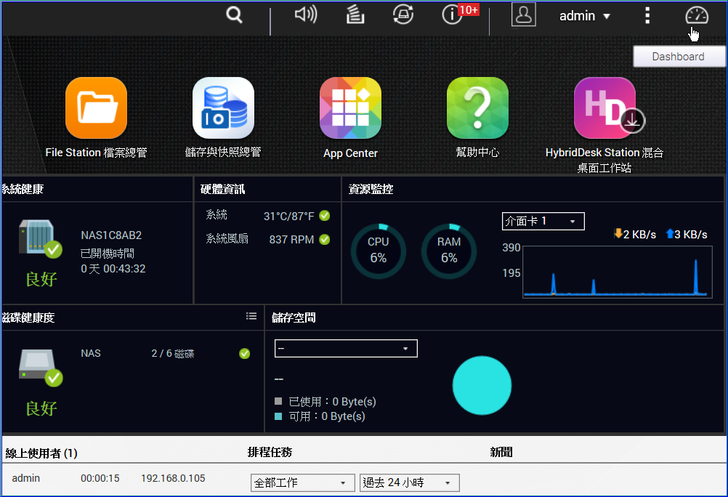Expand the storage volume selection dropdown

[x=346, y=348]
